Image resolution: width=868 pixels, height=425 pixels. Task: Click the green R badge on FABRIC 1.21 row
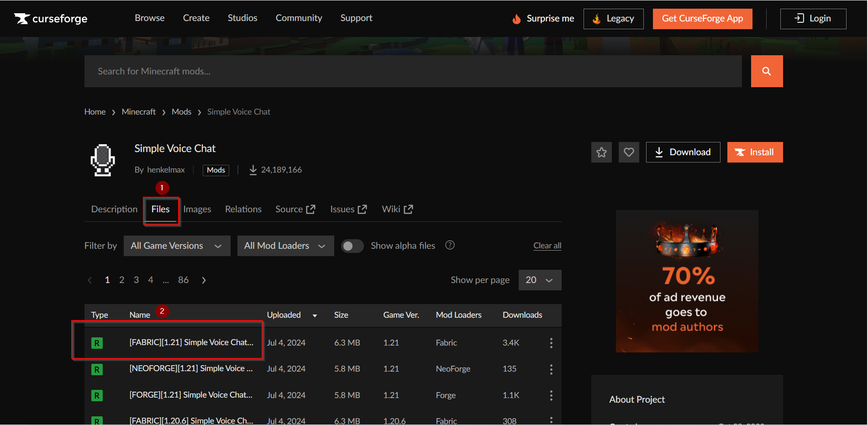[97, 343]
